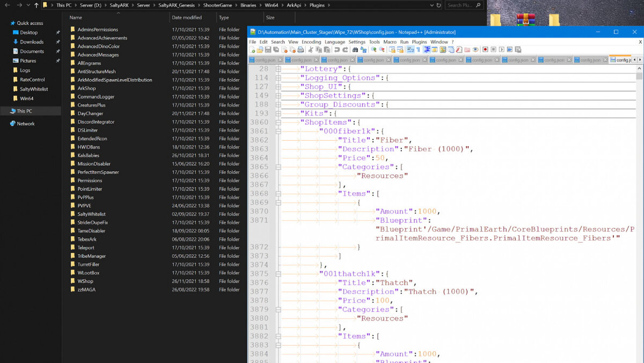
Task: Click the Back arrow in File Explorer
Action: 6,5
